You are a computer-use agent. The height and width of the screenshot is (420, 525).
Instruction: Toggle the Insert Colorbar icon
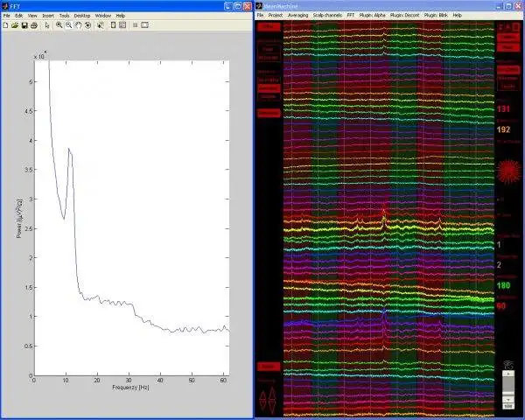[x=114, y=25]
